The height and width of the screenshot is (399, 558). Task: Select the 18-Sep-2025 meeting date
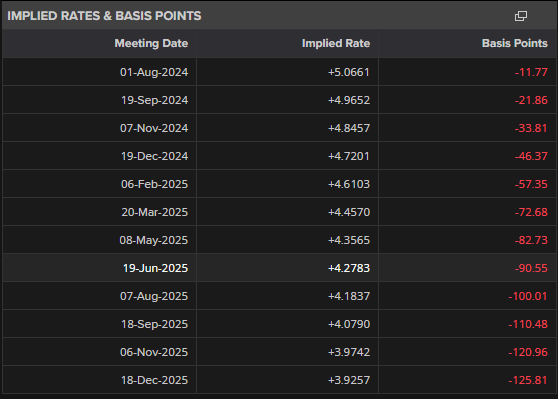[154, 324]
